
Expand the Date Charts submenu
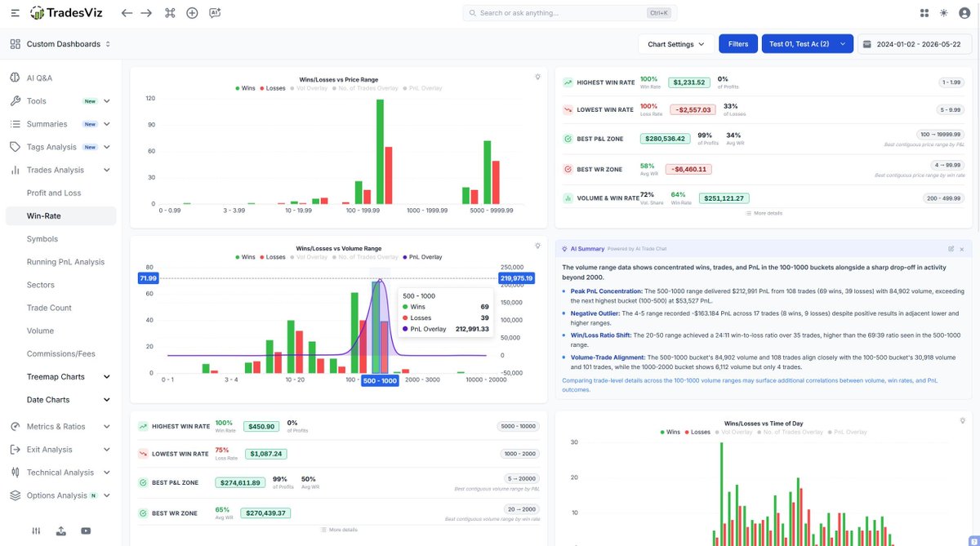click(x=107, y=400)
